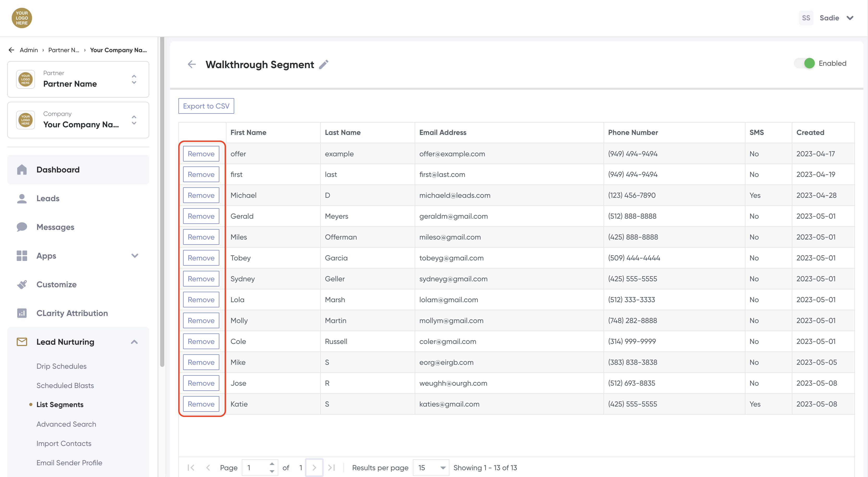This screenshot has width=868, height=477.
Task: Click the Messages speech bubble icon
Action: coord(22,227)
